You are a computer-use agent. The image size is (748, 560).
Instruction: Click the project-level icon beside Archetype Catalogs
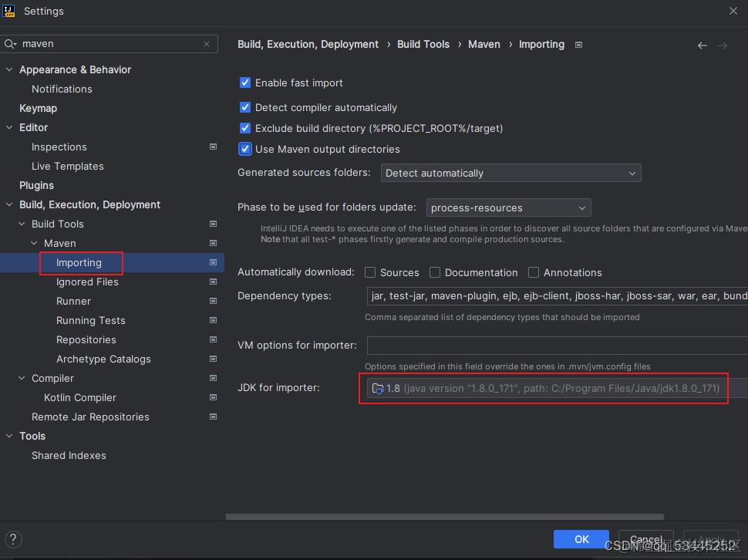[214, 359]
